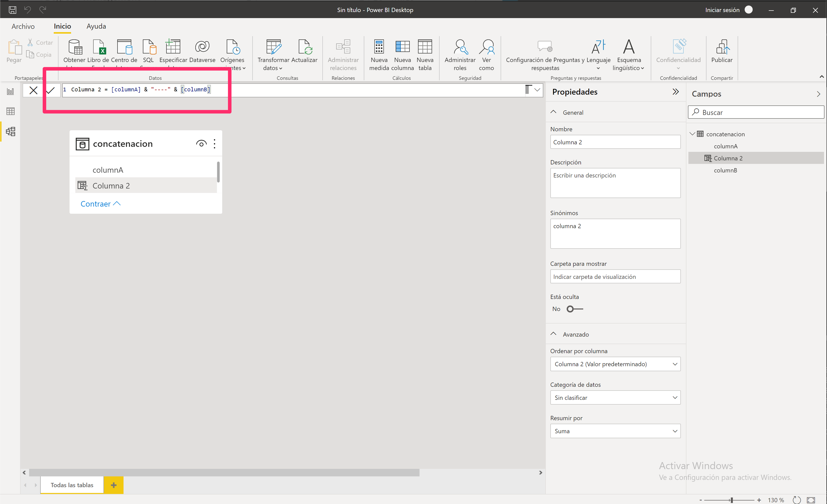Open Resumir por dropdown
Image resolution: width=827 pixels, height=504 pixels.
tap(615, 431)
